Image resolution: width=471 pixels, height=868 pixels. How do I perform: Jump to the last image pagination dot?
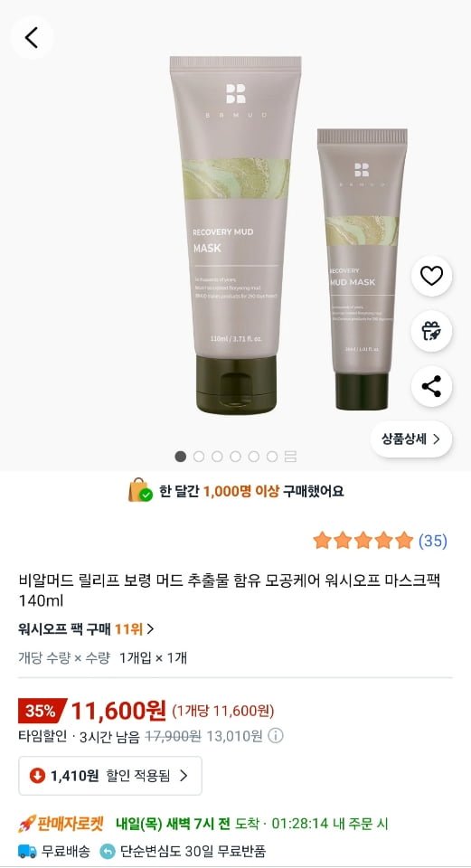[x=272, y=456]
